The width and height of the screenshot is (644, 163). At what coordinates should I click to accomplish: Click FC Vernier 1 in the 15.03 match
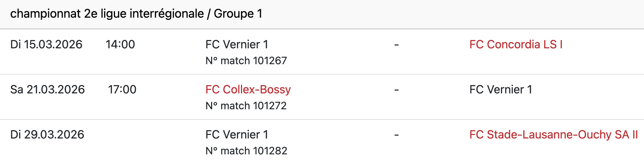[237, 44]
